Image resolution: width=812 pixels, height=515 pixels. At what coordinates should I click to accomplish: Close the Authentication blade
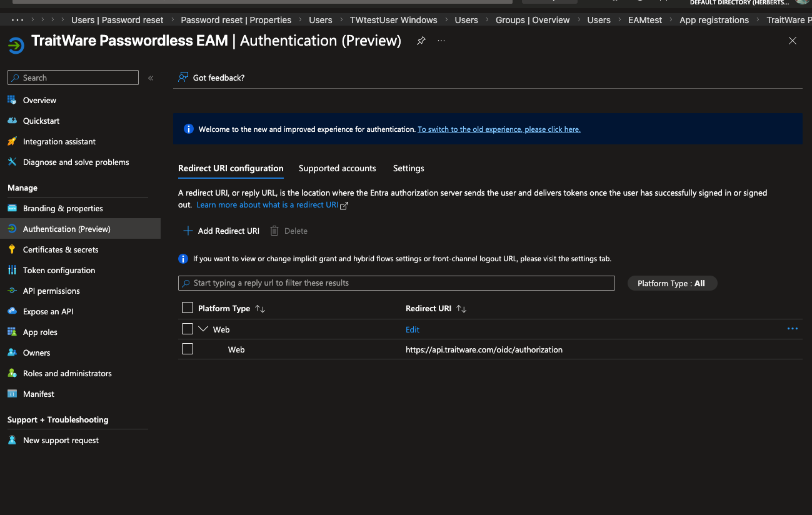point(793,41)
